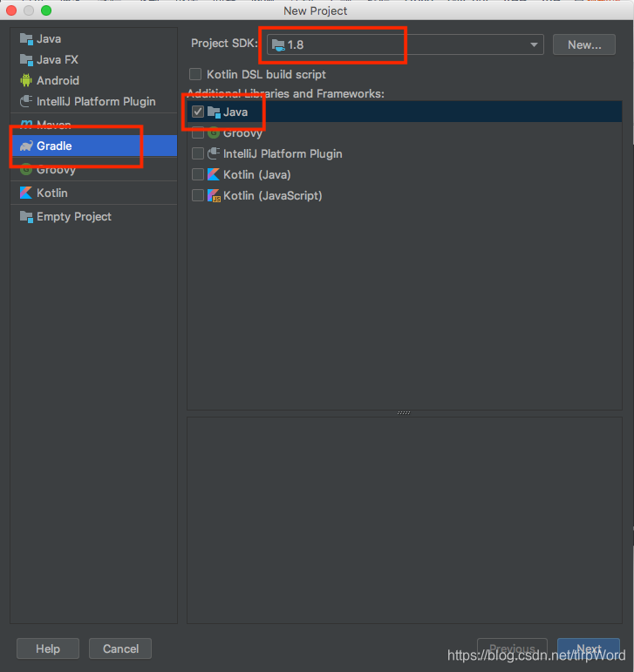Click the IntelliJ Platform Plugin sidebar icon
Viewport: 634px width, 672px height.
coord(26,102)
